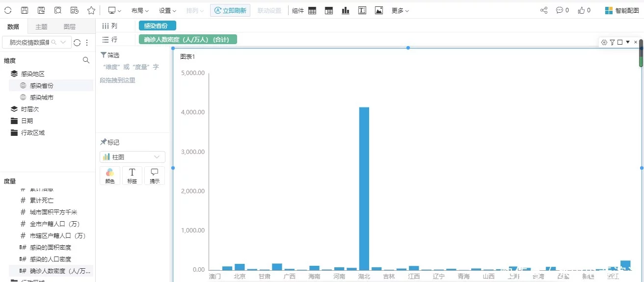Click the tall 湖北 bar in chart

point(364,188)
